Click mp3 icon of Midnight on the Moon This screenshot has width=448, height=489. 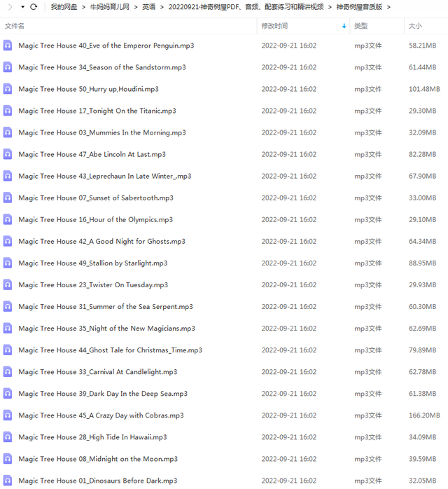coord(8,458)
